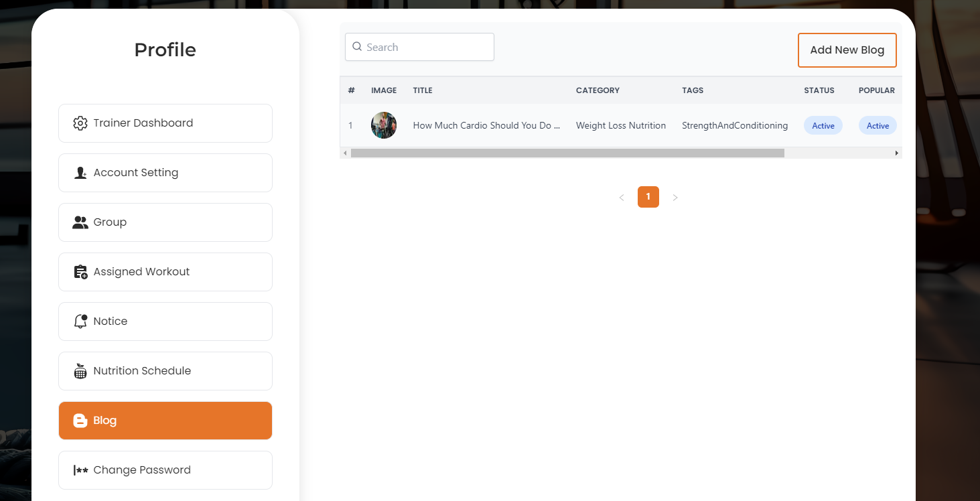
Task: Open the Nutrition Schedule menu item
Action: 165,371
